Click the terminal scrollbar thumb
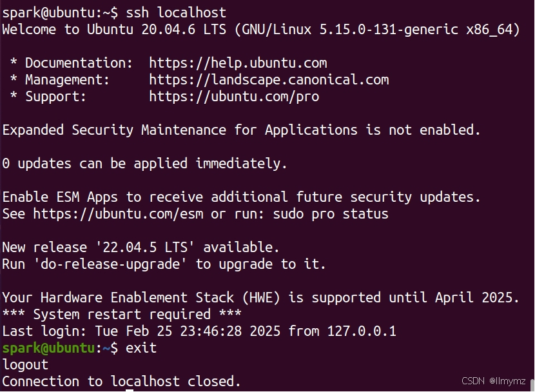Viewport: 535px width, 392px height. (x=532, y=384)
